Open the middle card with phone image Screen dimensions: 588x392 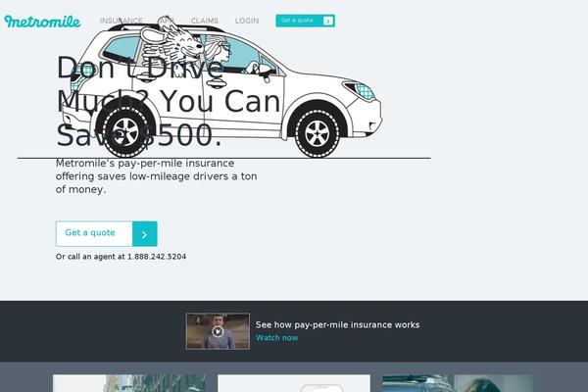[294, 383]
